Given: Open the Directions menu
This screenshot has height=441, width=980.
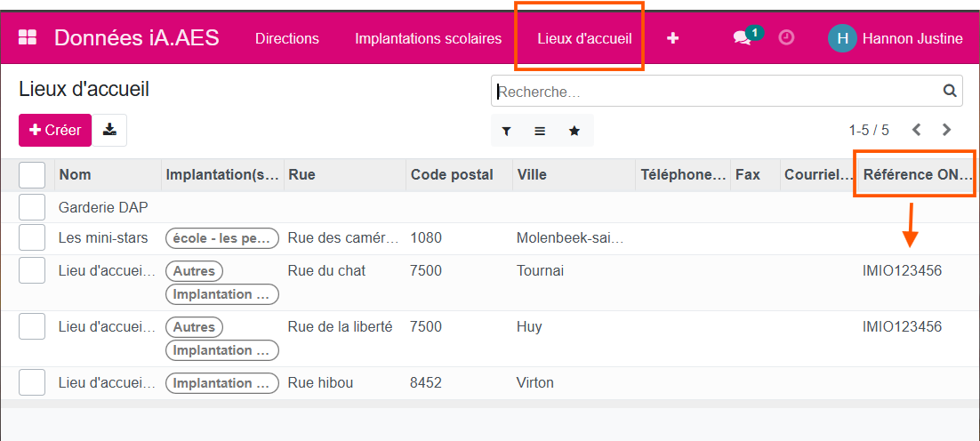Looking at the screenshot, I should [x=286, y=38].
